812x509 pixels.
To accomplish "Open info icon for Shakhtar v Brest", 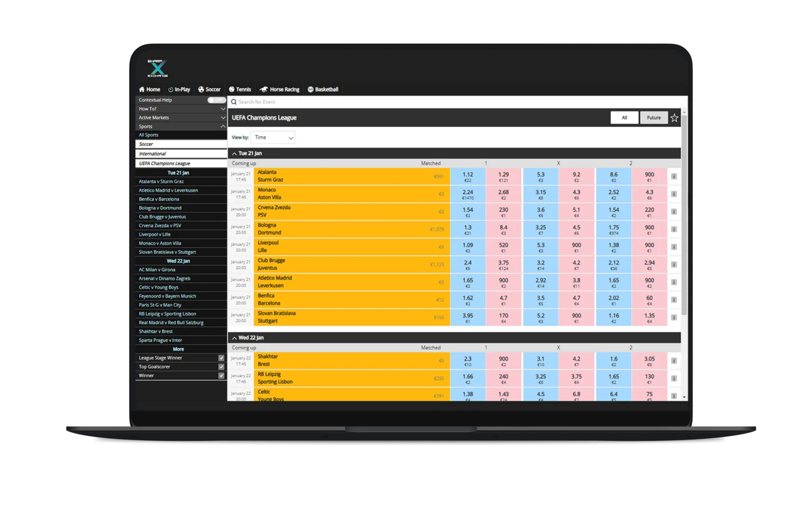I will [x=674, y=361].
